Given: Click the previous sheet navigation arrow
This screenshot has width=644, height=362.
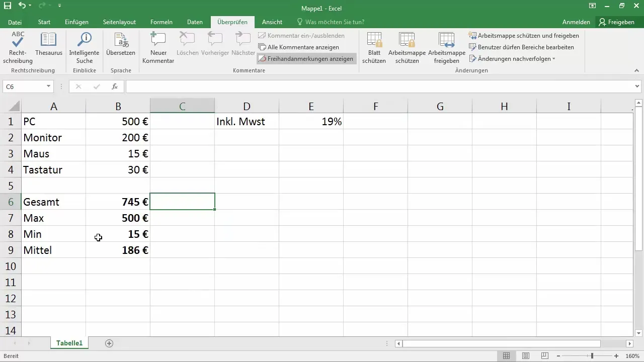Looking at the screenshot, I should click(15, 343).
